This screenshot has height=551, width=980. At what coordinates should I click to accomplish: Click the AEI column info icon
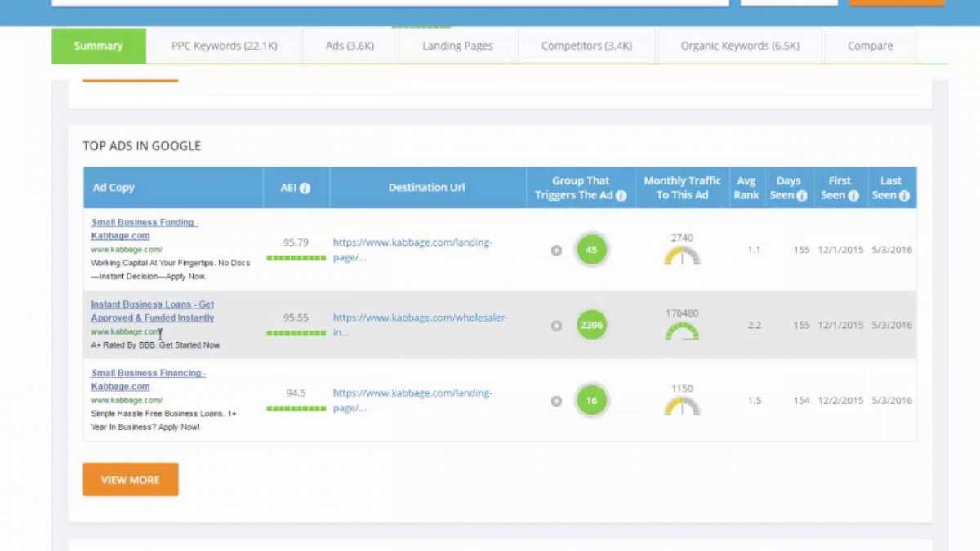pos(305,189)
